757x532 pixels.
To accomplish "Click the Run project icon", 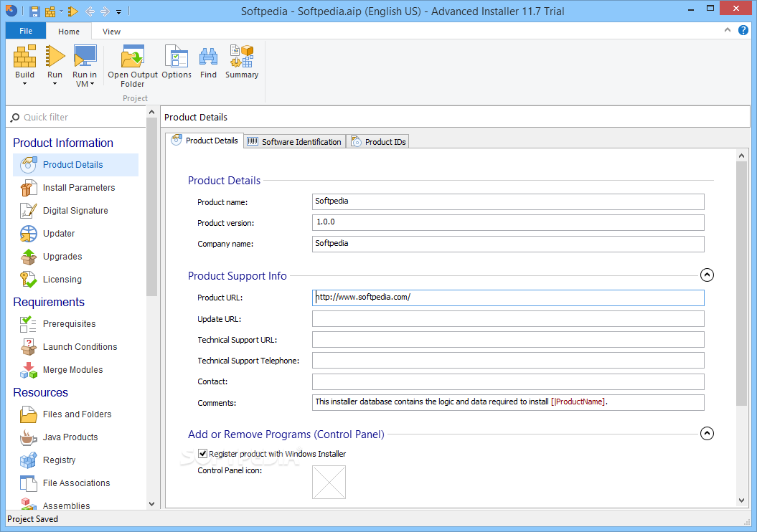I will [x=55, y=56].
